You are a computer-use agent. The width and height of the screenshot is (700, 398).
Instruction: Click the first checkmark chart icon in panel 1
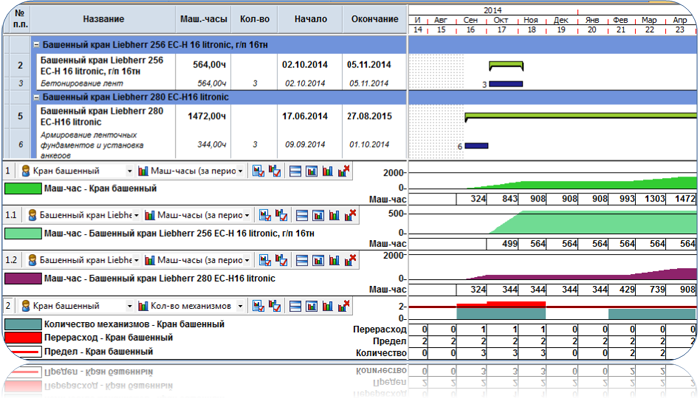pyautogui.click(x=258, y=171)
